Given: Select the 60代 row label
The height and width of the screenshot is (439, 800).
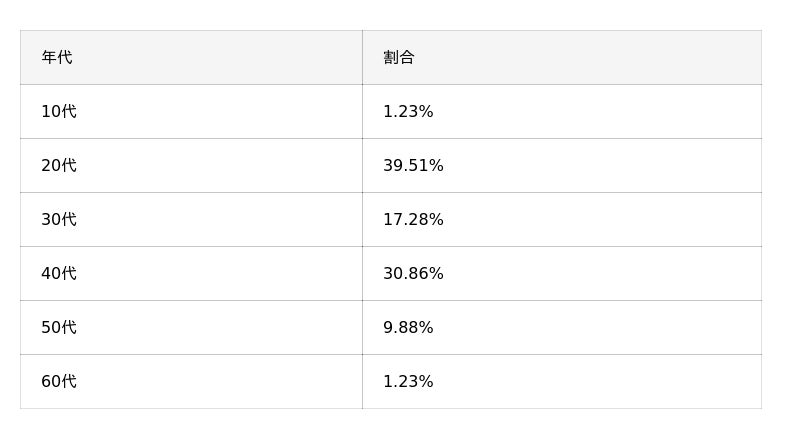Looking at the screenshot, I should (59, 382).
